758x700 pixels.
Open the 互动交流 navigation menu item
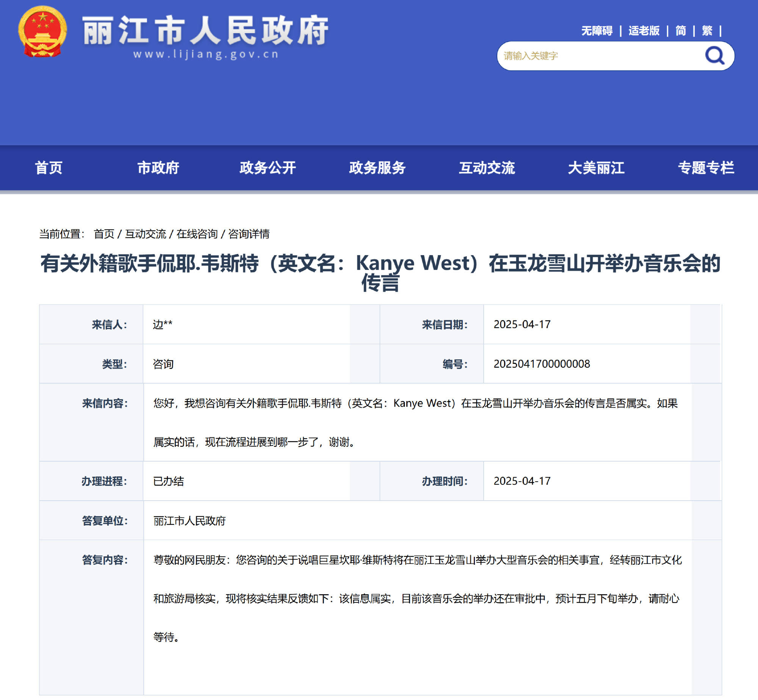click(x=487, y=168)
